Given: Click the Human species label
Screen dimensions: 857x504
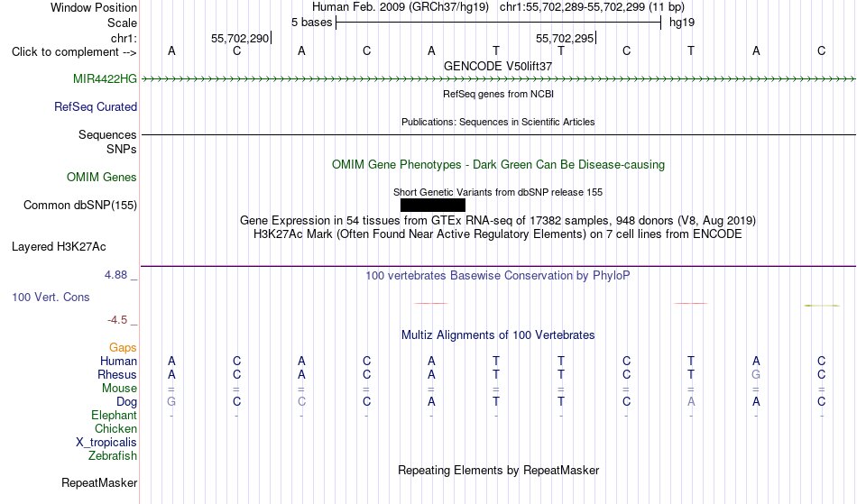Looking at the screenshot, I should pos(118,362).
